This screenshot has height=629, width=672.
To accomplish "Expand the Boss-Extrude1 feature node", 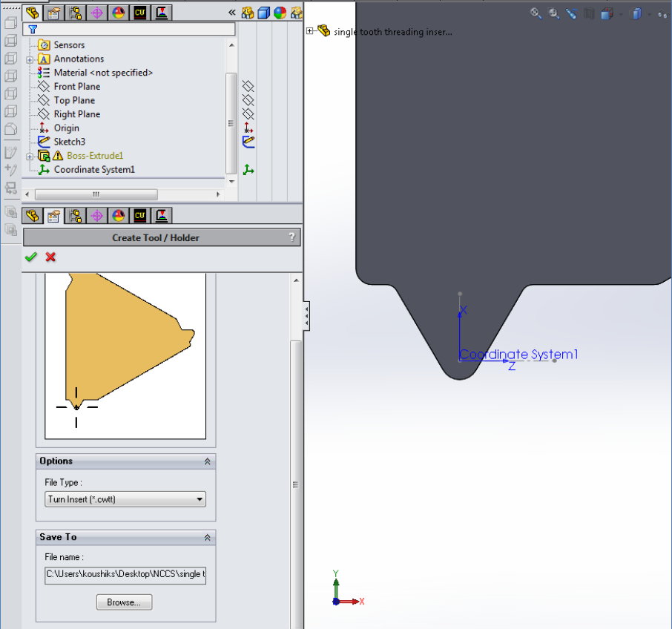I will [30, 156].
